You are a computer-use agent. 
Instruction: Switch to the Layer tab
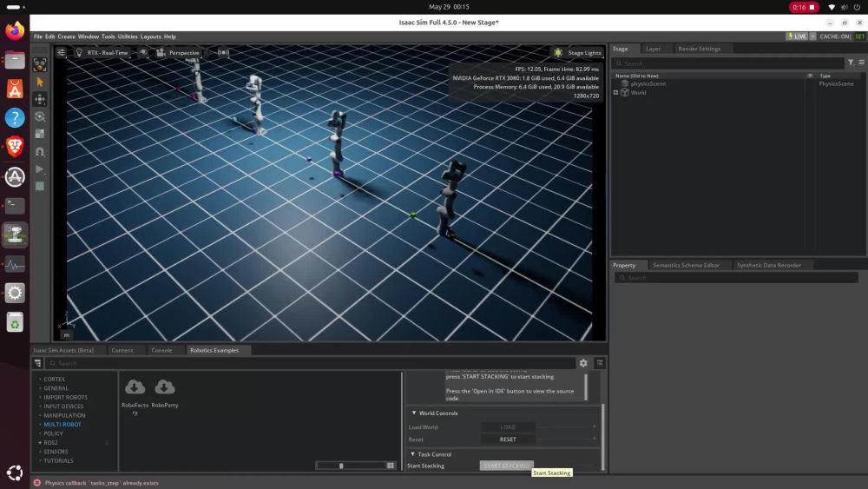[654, 49]
